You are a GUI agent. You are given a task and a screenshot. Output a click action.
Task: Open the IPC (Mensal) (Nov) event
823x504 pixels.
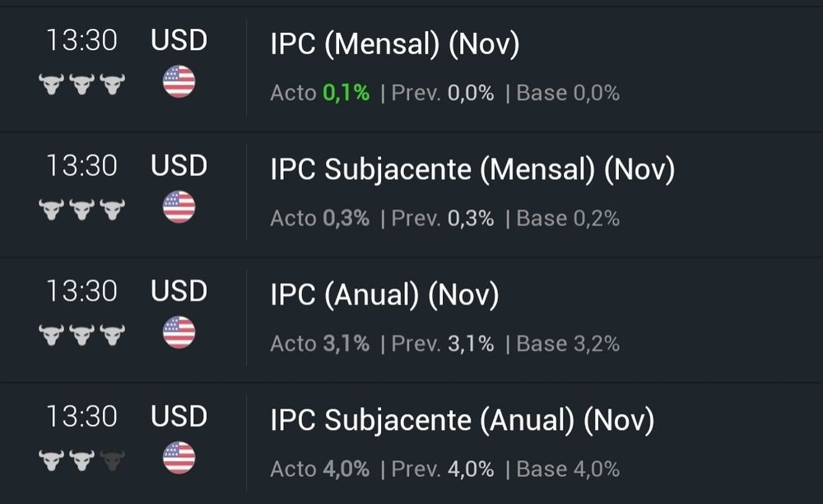395,44
